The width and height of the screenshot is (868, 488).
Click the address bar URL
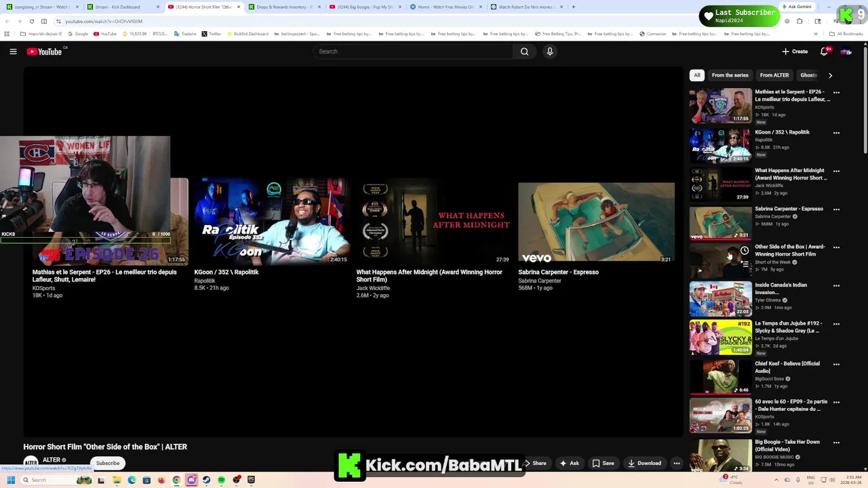(x=104, y=21)
